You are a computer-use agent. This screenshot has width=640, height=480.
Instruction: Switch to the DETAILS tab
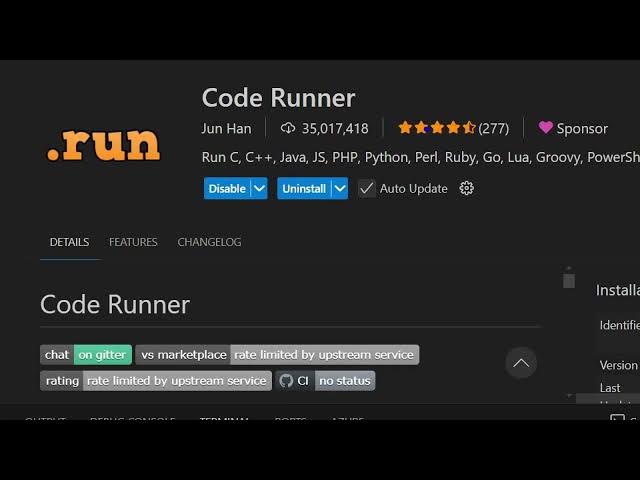tap(69, 242)
